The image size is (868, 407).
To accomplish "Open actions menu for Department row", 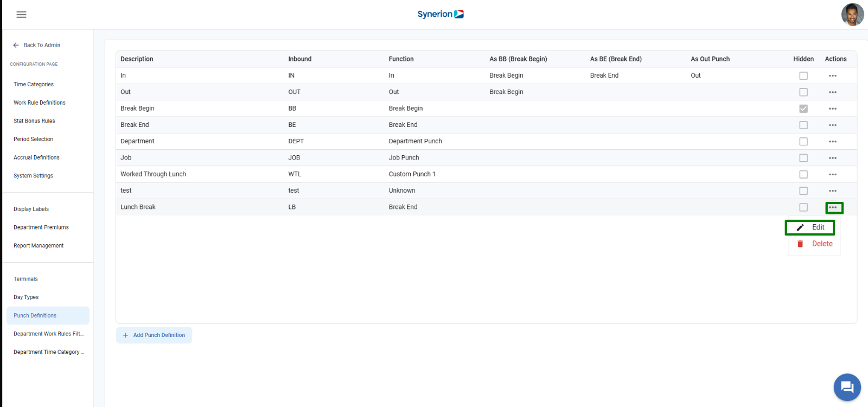I will [x=833, y=142].
